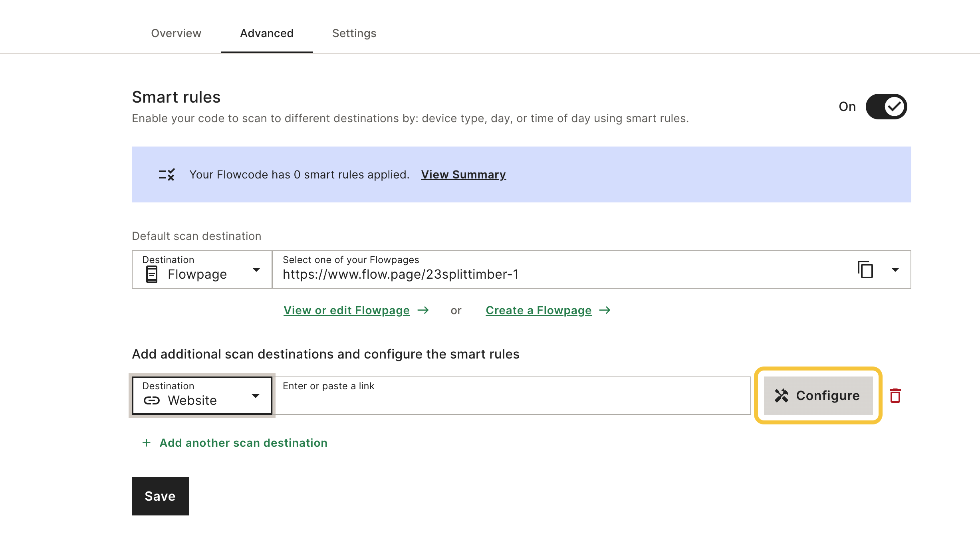The width and height of the screenshot is (980, 539).
Task: Switch to the Overview tab
Action: click(176, 33)
